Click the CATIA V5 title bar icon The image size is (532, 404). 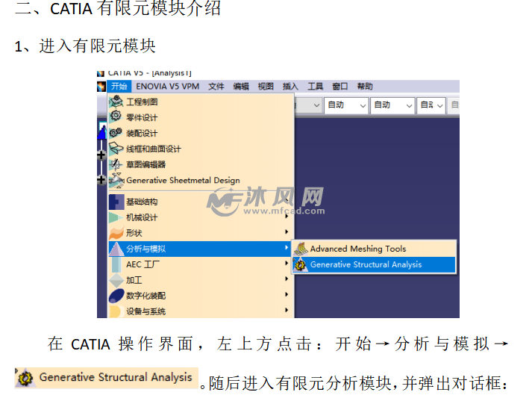(101, 73)
